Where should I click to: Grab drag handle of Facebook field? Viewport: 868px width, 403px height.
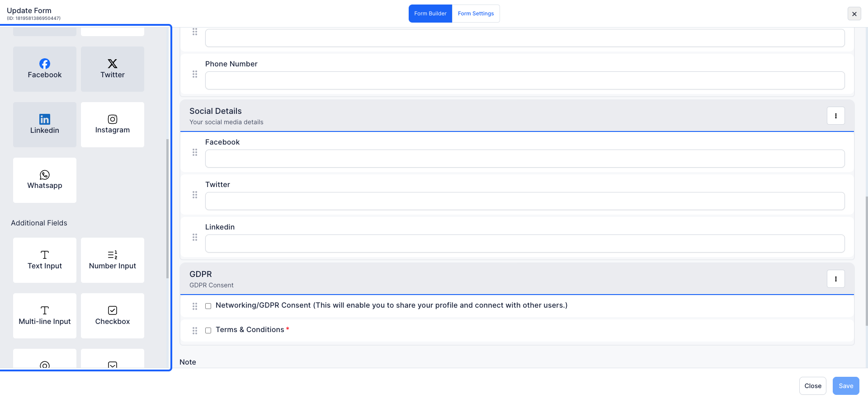coord(195,152)
